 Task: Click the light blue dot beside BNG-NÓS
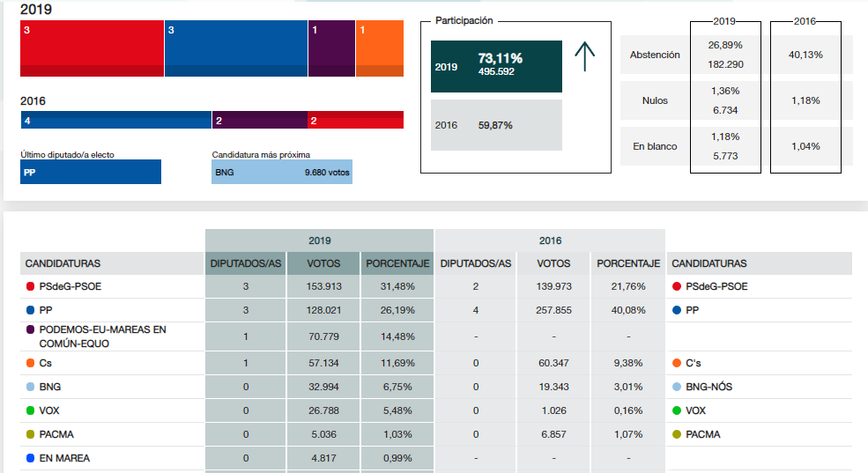[x=677, y=388]
